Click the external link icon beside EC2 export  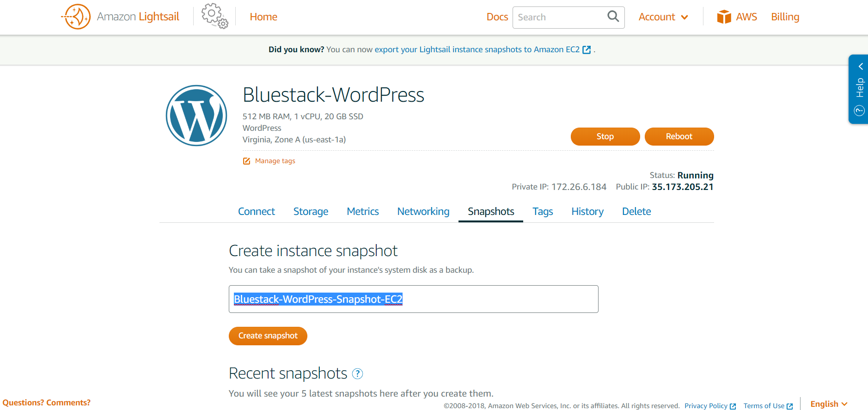(587, 50)
